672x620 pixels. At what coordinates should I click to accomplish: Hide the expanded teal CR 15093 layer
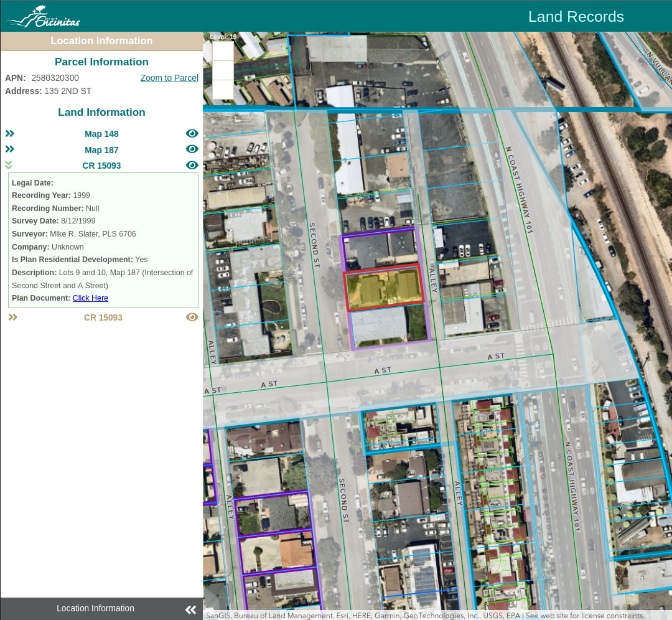[x=192, y=165]
